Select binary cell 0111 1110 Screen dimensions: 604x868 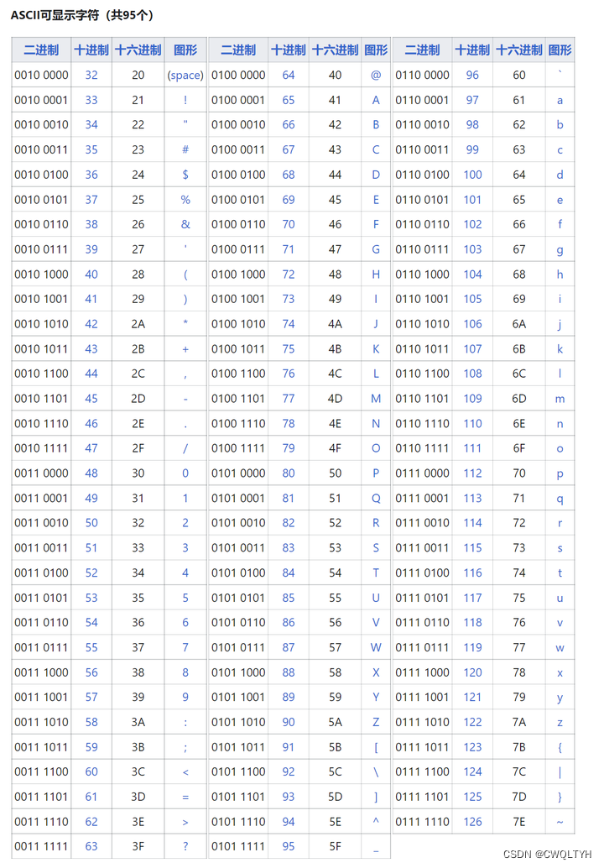point(422,822)
